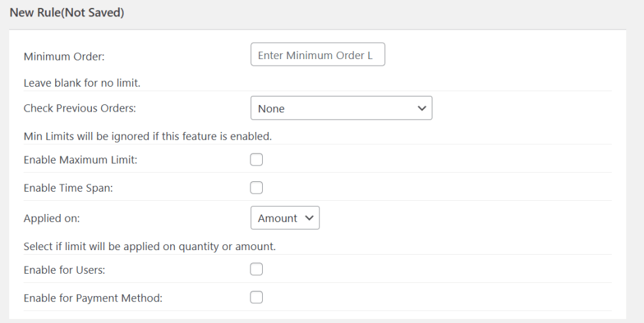Screen dimensions: 644x323
Task: Click the Enable Maximum Limit label
Action: click(80, 160)
